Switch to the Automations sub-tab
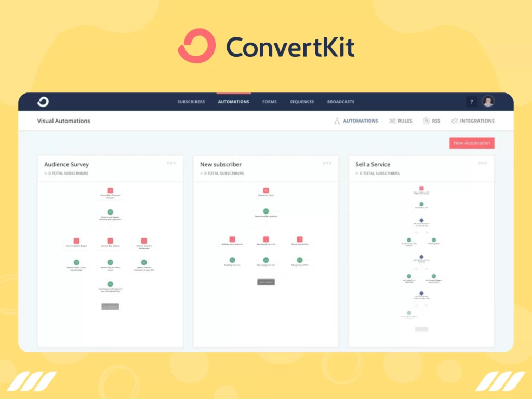This screenshot has height=399, width=532. 356,121
